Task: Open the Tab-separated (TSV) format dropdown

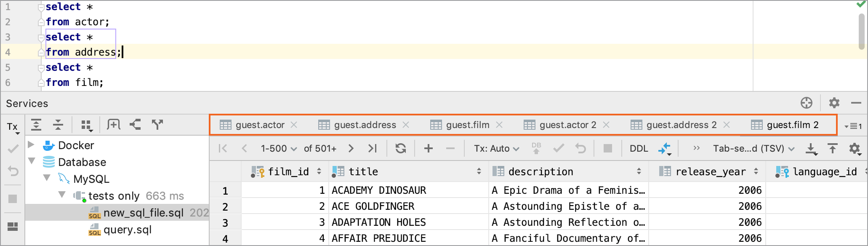Action: 754,148
